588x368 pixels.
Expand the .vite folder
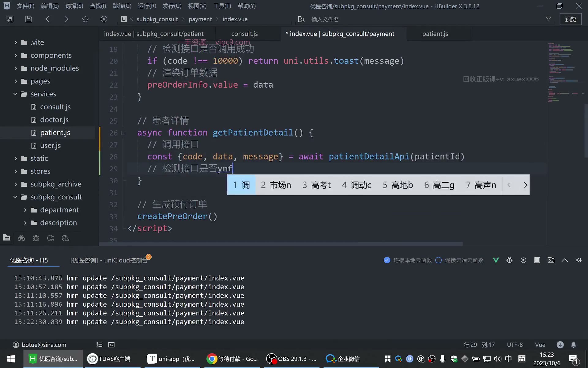click(15, 42)
